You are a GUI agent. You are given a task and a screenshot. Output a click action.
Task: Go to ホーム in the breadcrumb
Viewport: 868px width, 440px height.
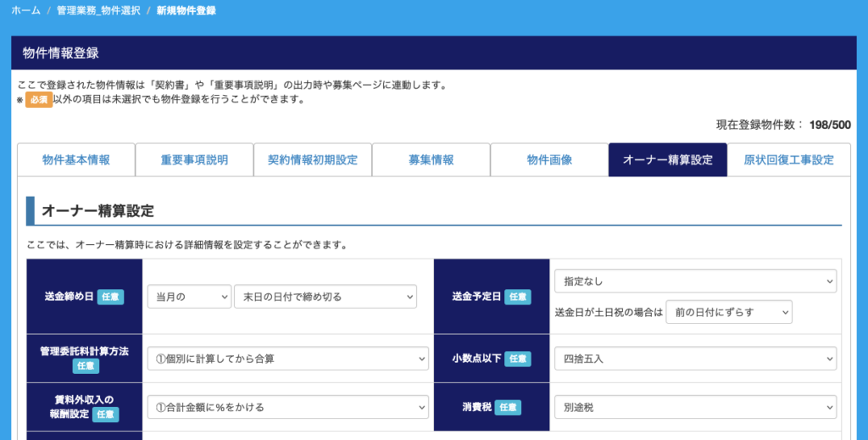pyautogui.click(x=25, y=11)
